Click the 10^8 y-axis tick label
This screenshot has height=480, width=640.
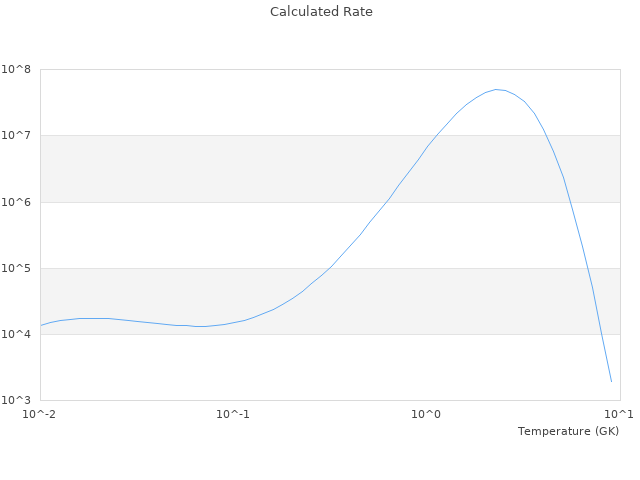pos(16,70)
